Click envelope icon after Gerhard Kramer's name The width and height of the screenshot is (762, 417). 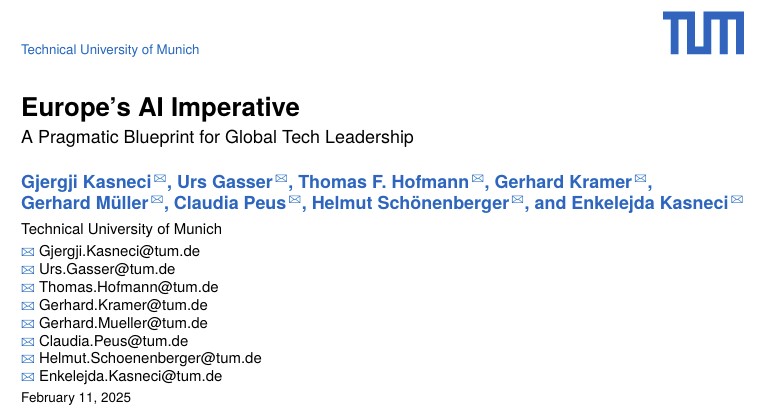pyautogui.click(x=641, y=178)
